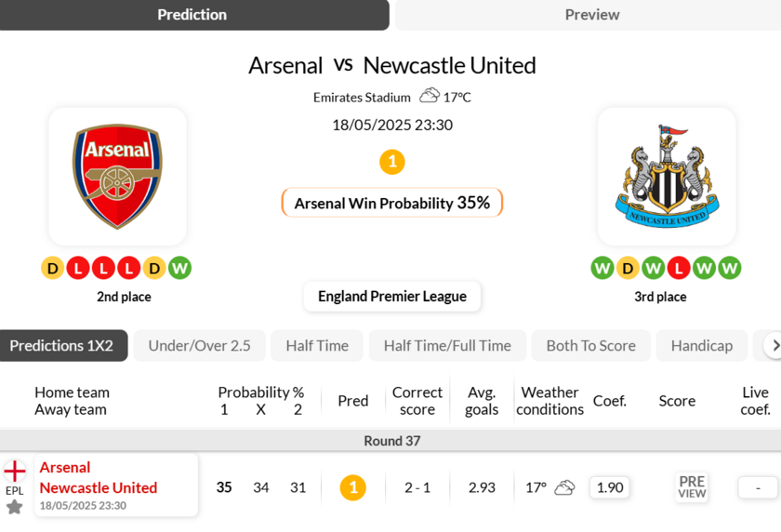This screenshot has width=781, height=532.
Task: Click the cloudy weather icon near 17°C
Action: pos(429,96)
